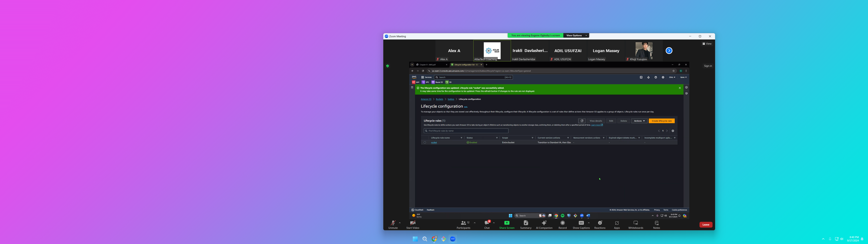Open Reactions emoji icon
Viewport: 868px width, 244px height.
click(x=600, y=223)
